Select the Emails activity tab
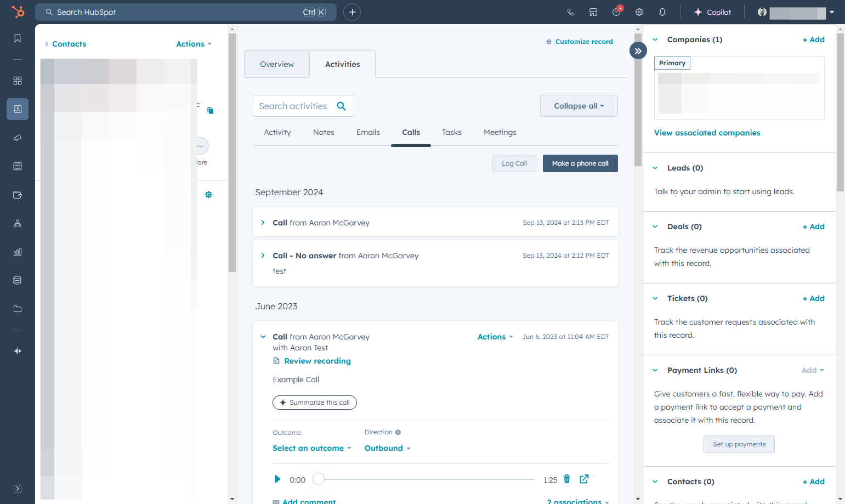Screen dimensions: 845x504 [x=368, y=132]
